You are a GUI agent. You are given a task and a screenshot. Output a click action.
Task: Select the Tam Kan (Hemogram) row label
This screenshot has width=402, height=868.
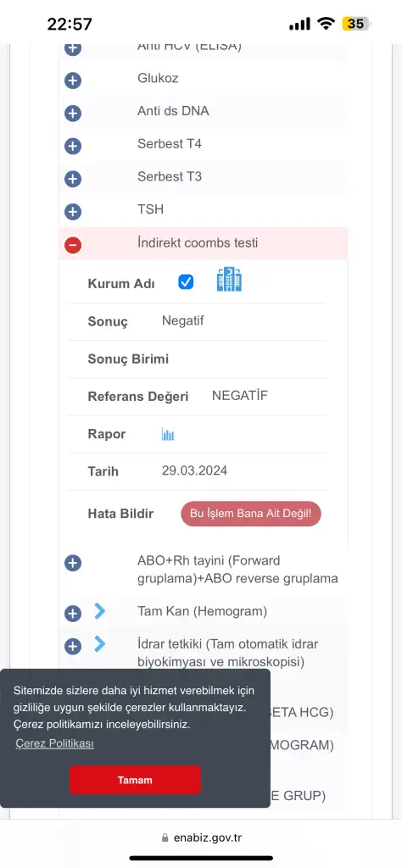click(202, 611)
